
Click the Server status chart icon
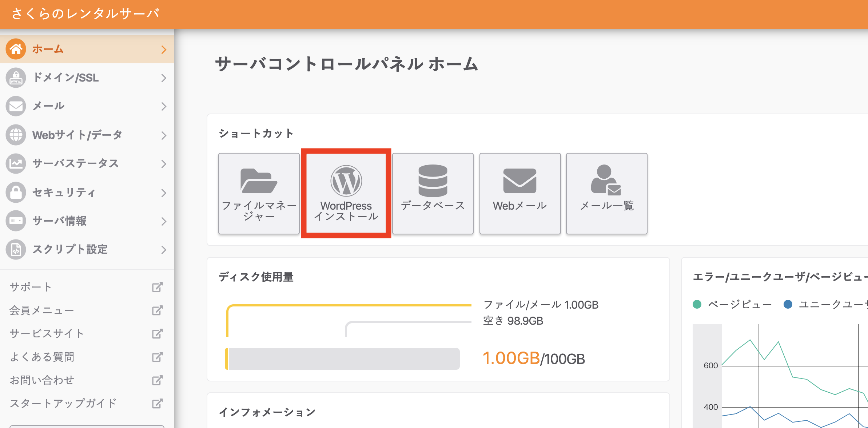click(x=16, y=163)
